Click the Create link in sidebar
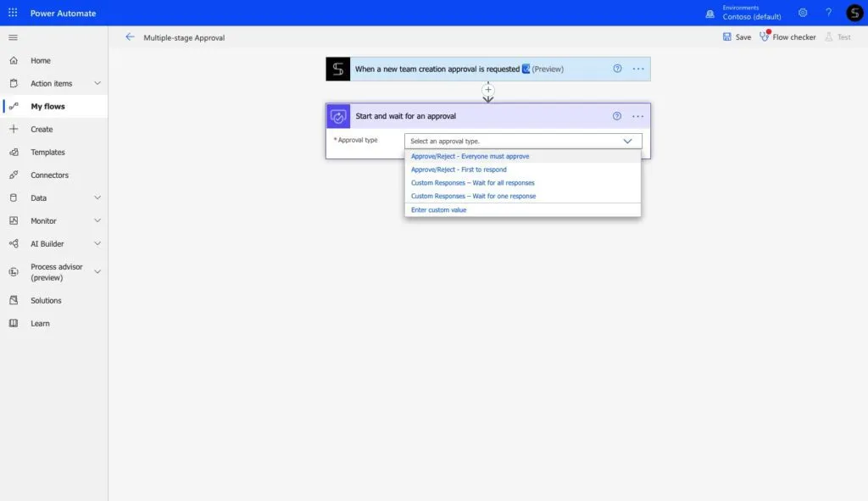This screenshot has width=868, height=501. tap(42, 129)
